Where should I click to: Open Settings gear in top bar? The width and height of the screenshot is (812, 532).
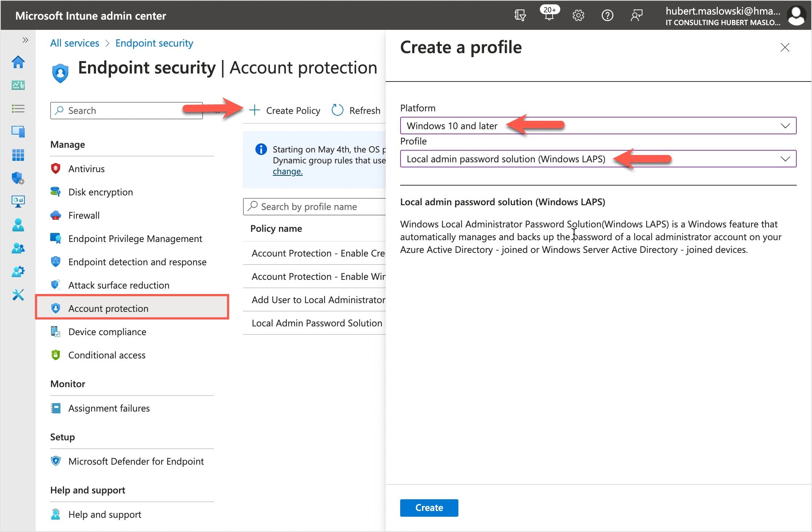click(578, 16)
